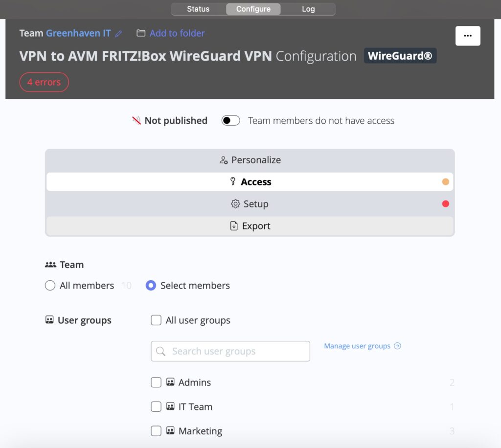Click the 4 errors badge
Viewport: 501px width, 448px height.
click(x=44, y=82)
